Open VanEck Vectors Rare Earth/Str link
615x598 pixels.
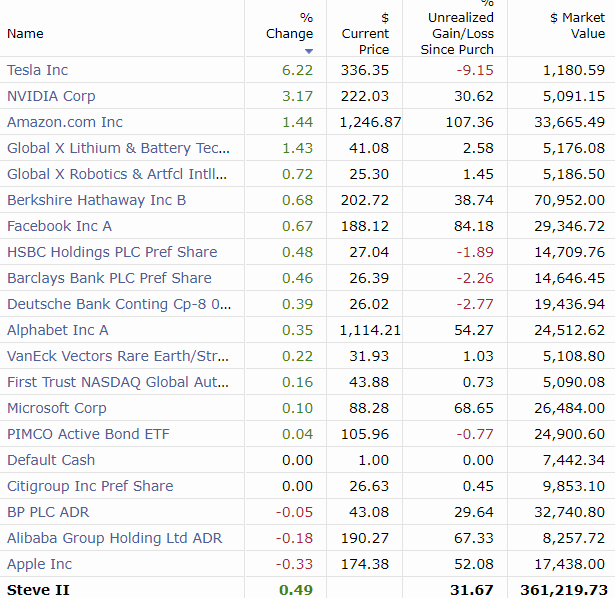click(118, 356)
